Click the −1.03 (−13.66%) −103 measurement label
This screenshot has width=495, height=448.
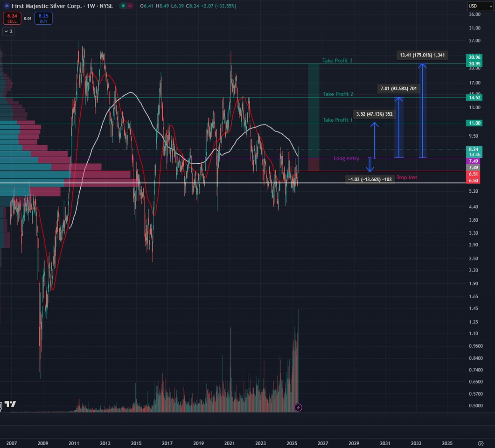pos(370,179)
